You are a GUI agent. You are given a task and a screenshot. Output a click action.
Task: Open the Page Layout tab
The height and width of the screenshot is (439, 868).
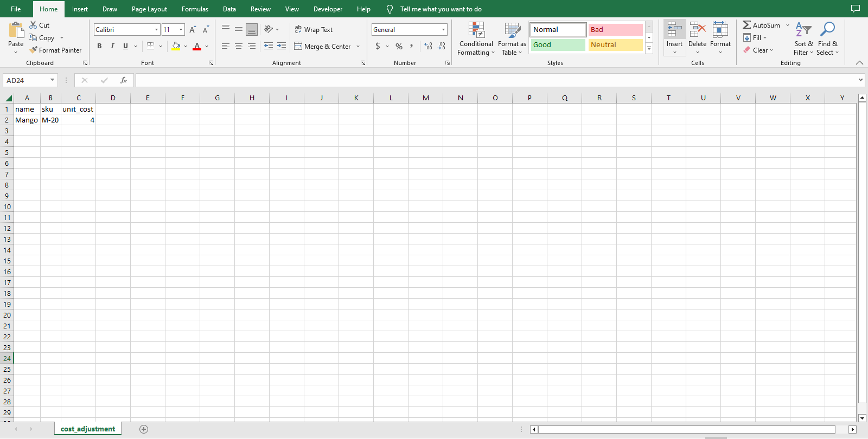point(149,9)
